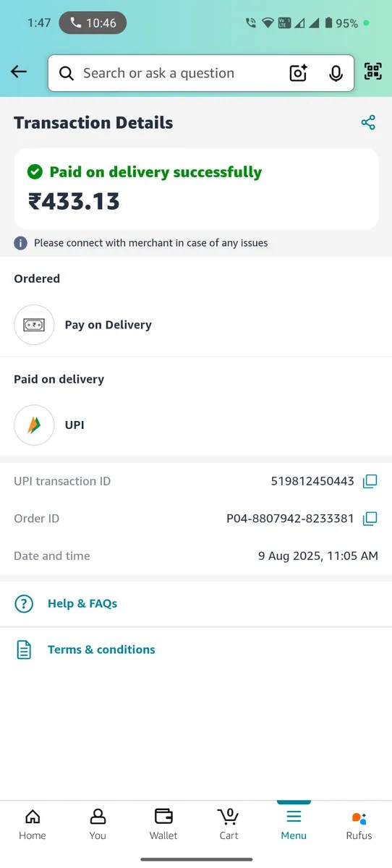
Task: Copy the Order ID
Action: pyautogui.click(x=370, y=519)
